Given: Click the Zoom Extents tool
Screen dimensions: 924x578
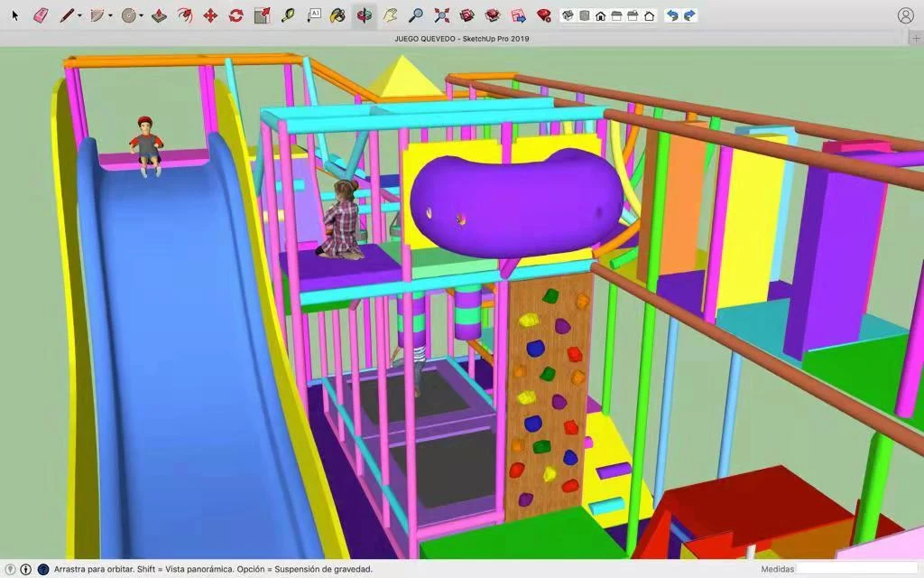Looking at the screenshot, I should click(441, 15).
